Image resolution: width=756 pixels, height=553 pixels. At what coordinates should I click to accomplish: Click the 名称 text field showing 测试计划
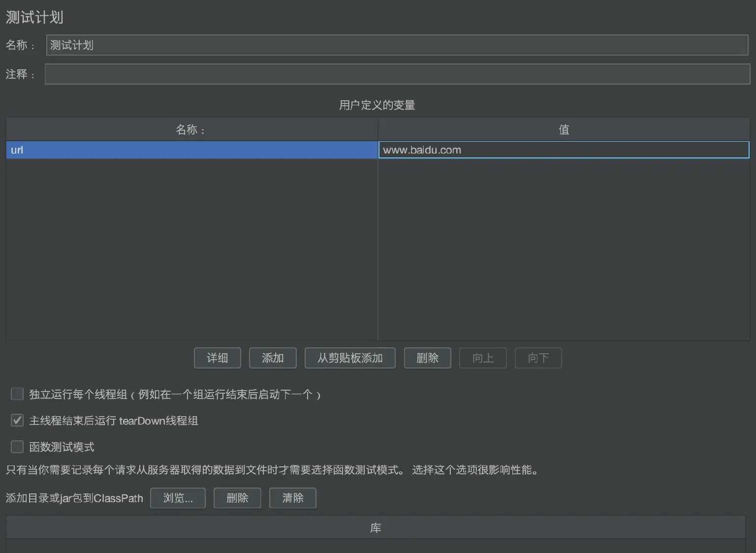397,45
